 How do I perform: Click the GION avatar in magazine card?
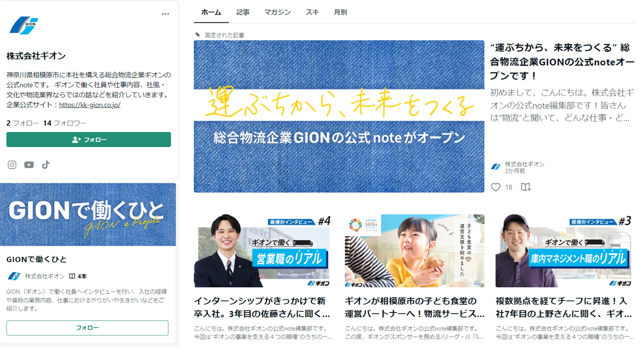(x=14, y=276)
